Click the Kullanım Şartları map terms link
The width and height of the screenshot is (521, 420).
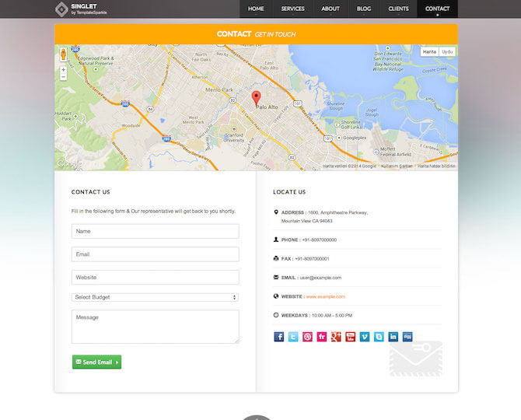pos(397,166)
